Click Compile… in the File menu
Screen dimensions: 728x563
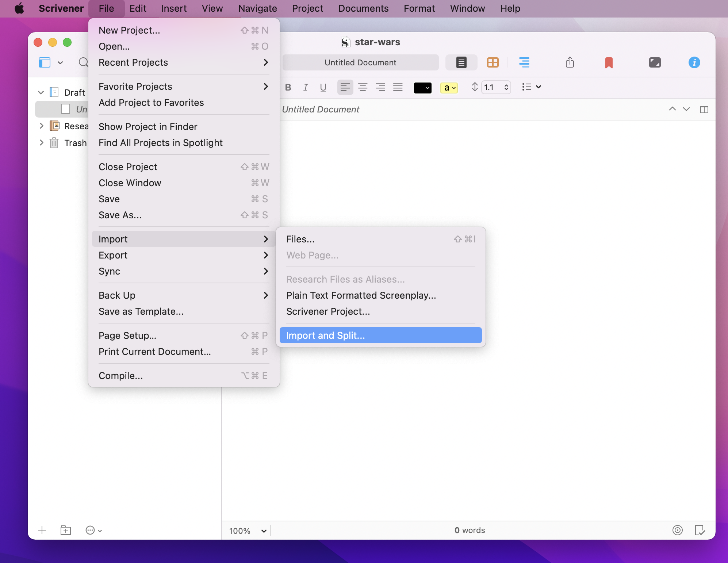click(184, 375)
